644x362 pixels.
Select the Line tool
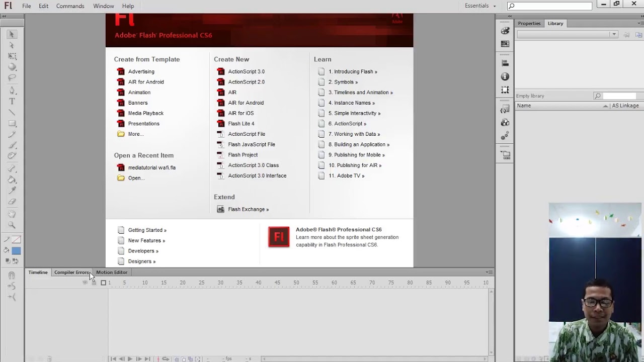tap(12, 113)
